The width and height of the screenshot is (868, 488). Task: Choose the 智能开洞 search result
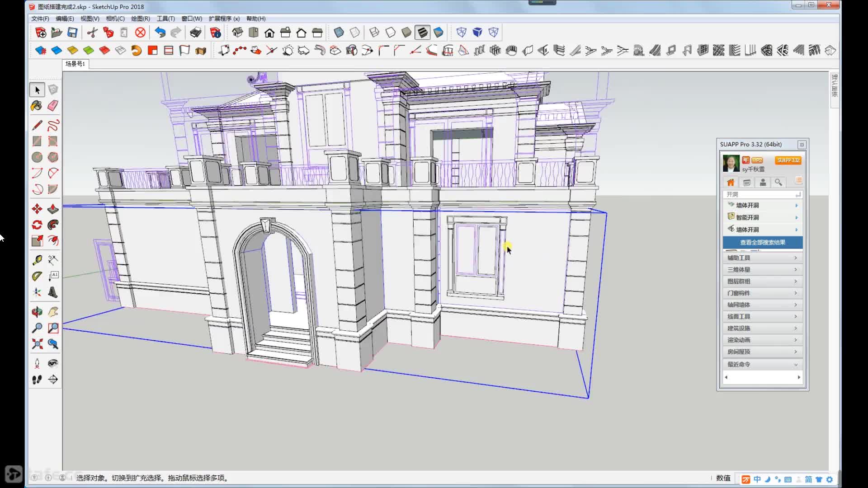[763, 217]
